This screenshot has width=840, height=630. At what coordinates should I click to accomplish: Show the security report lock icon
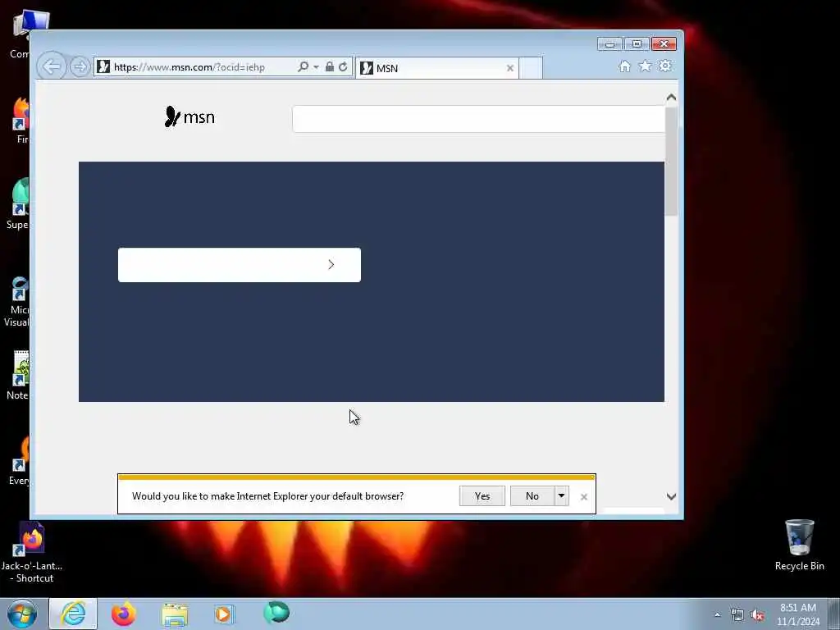(x=330, y=67)
